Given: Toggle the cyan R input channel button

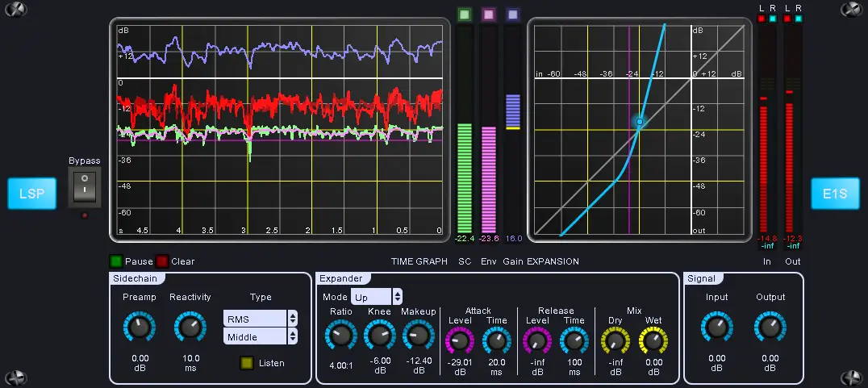Looking at the screenshot, I should click(x=773, y=19).
